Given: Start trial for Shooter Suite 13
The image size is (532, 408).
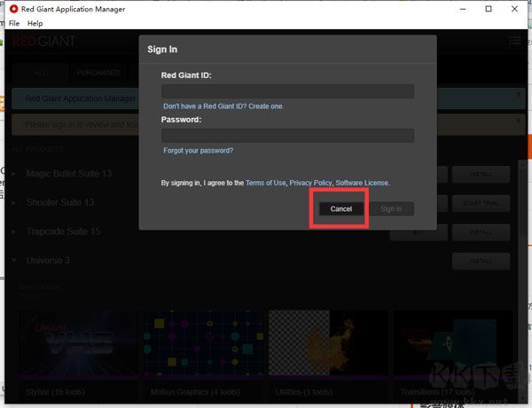Looking at the screenshot, I should coord(481,203).
